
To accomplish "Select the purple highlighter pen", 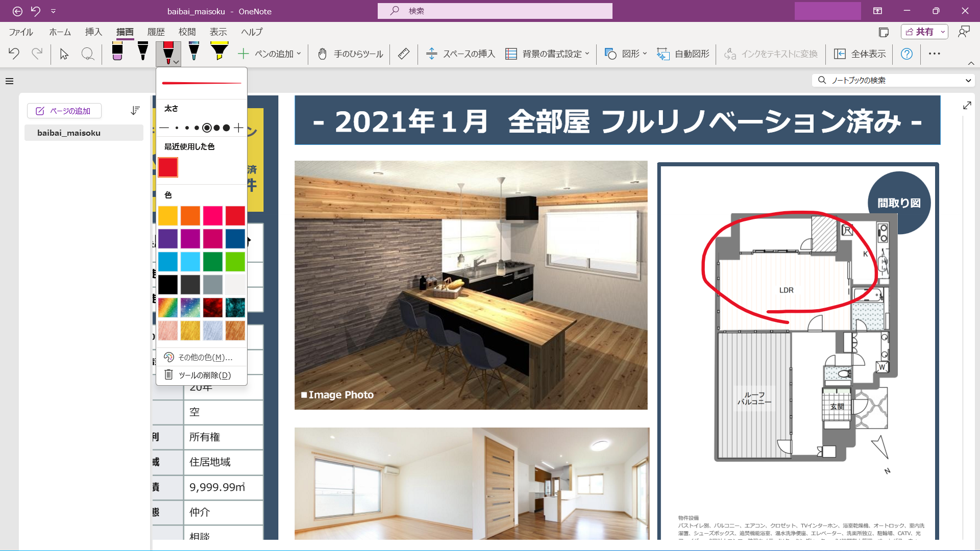I will click(x=117, y=52).
